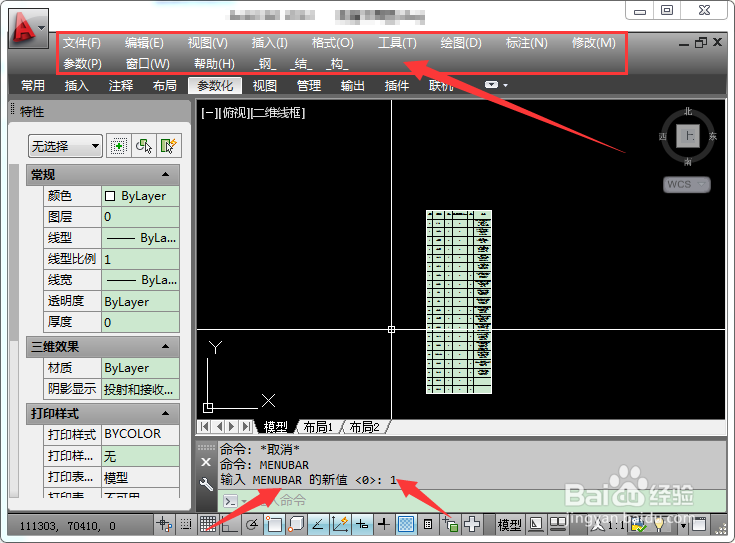The image size is (735, 543).
Task: Open the ribbon panel options dropdown arrow
Action: click(505, 85)
